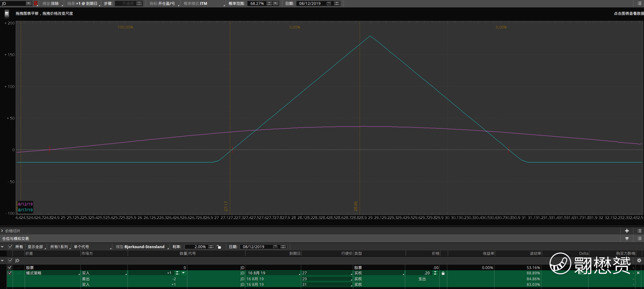This screenshot has height=289, width=644.
Task: Open the positions table settings gear
Action: click(x=639, y=260)
